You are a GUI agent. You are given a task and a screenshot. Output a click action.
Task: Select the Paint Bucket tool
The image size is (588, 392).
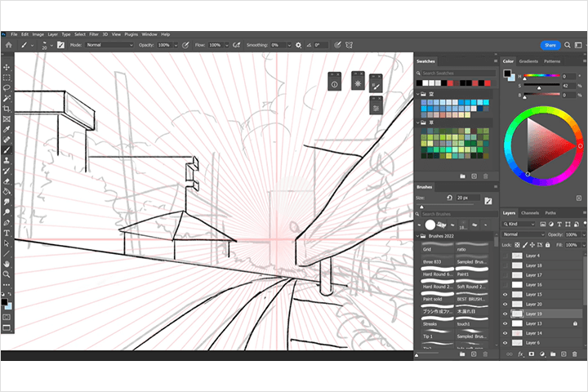(x=7, y=192)
